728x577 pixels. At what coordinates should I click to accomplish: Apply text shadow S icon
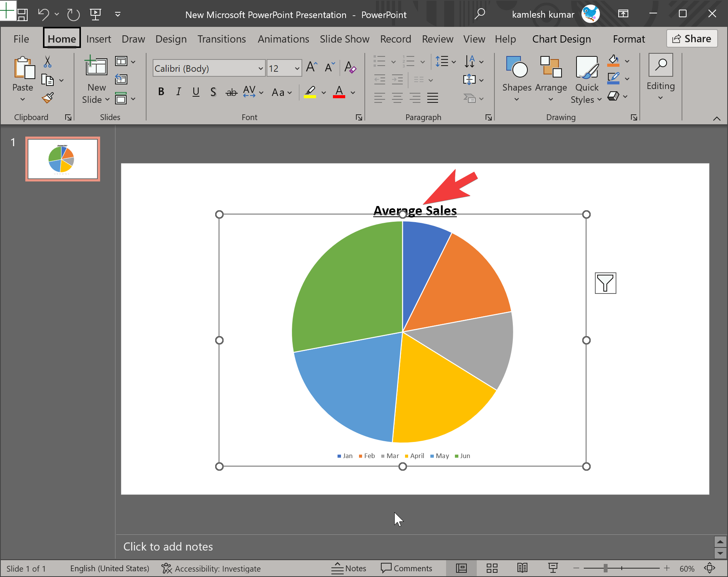[213, 92]
